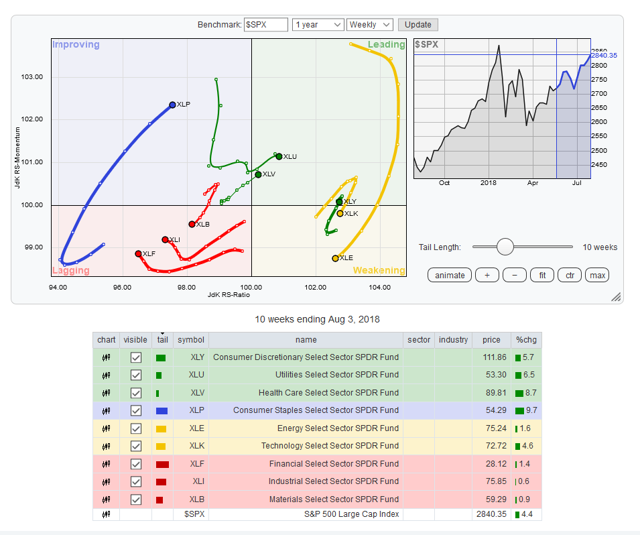
Task: Click XLP blue tail color swatch
Action: (162, 411)
